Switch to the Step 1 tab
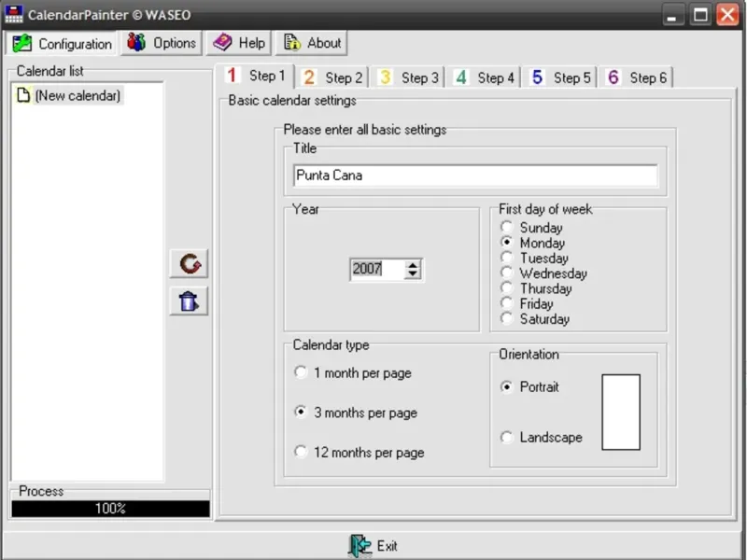747x560 pixels. 256,77
